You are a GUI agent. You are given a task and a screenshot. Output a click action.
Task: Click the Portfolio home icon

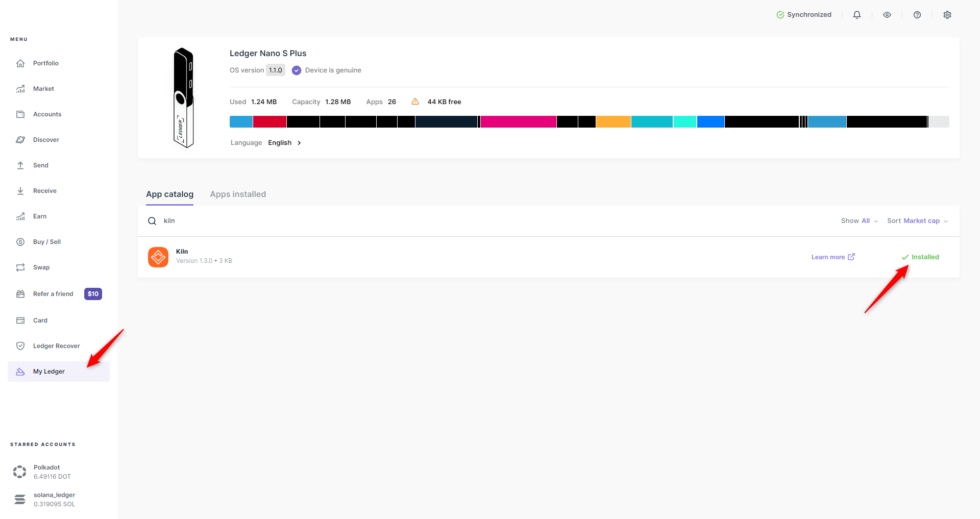(x=20, y=63)
